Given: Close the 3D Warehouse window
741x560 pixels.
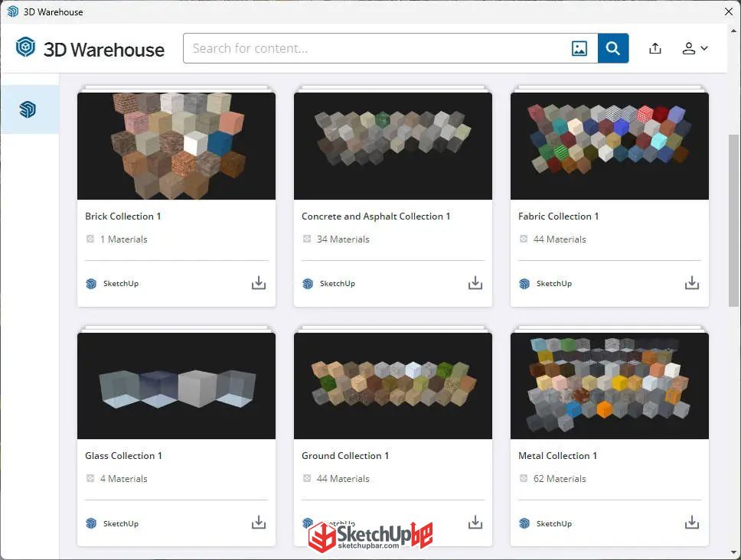Looking at the screenshot, I should (x=729, y=11).
